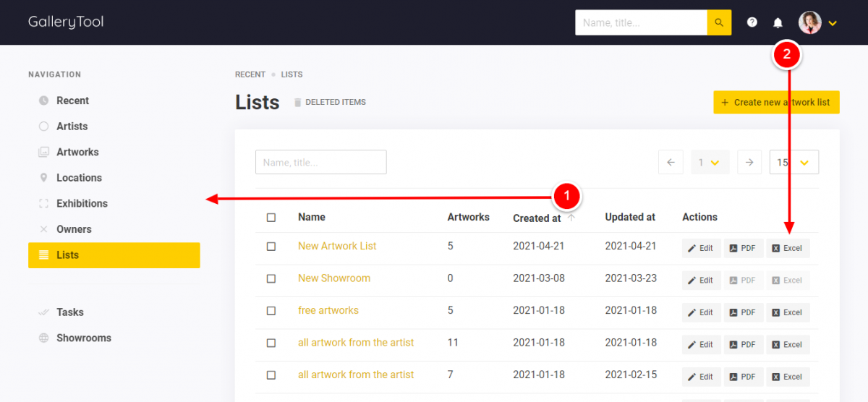868x402 pixels.
Task: Open all artwork from the artist, 11 artworks
Action: click(x=356, y=342)
